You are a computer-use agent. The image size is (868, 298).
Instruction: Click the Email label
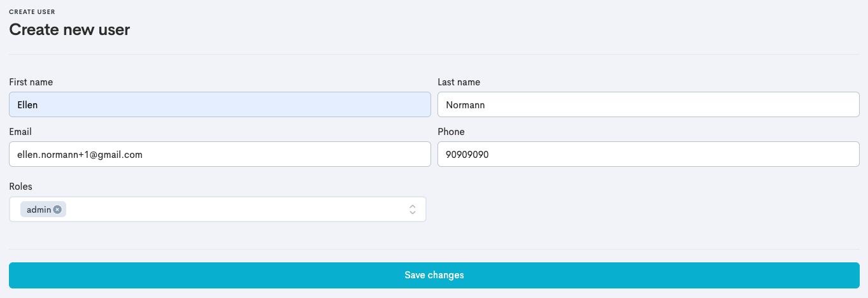tap(20, 132)
